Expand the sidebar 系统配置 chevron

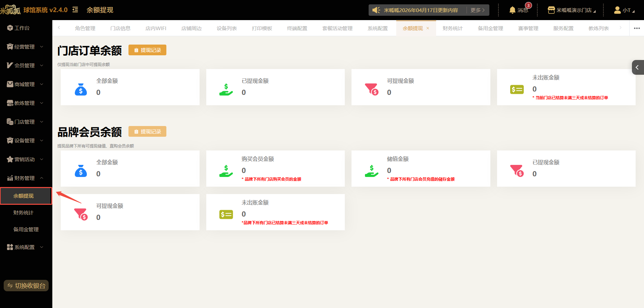point(42,247)
